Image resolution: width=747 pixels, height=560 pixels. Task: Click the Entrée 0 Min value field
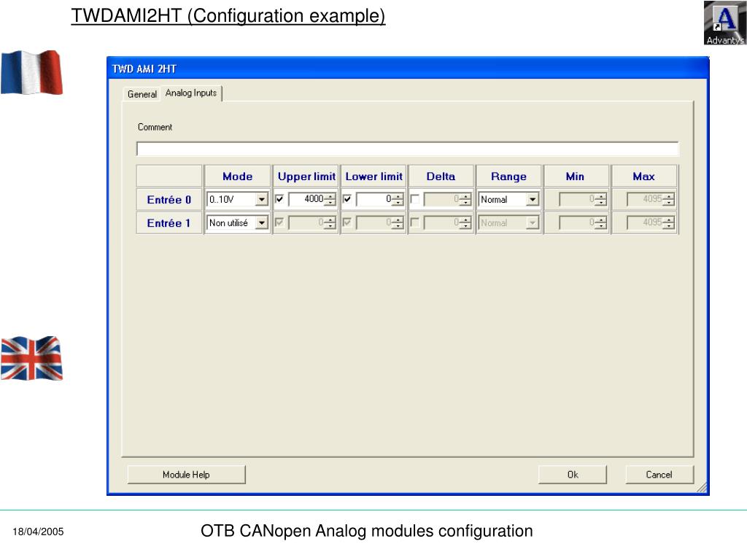tap(578, 199)
